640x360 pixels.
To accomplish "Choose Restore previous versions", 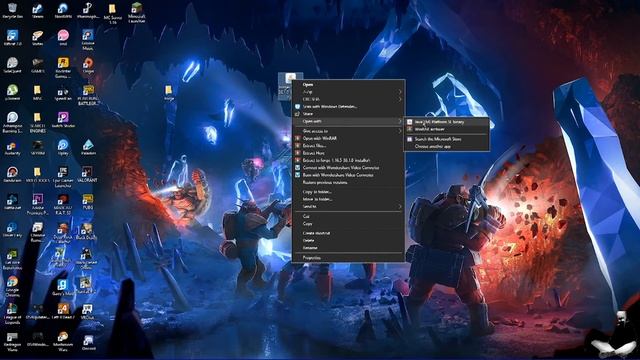I will (x=349, y=182).
